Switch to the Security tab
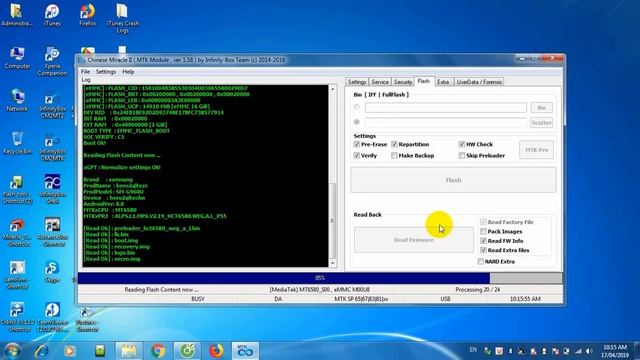Screen dimensions: 640x360 [402, 82]
